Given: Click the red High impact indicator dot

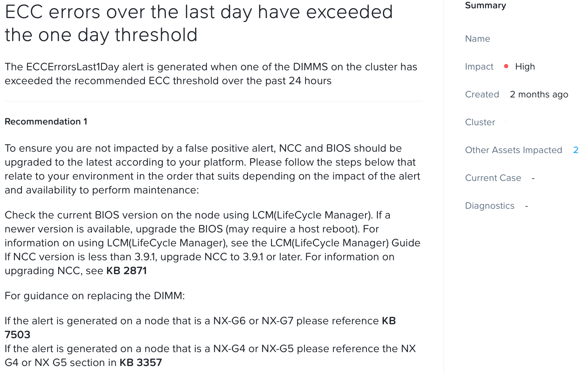Looking at the screenshot, I should [506, 66].
